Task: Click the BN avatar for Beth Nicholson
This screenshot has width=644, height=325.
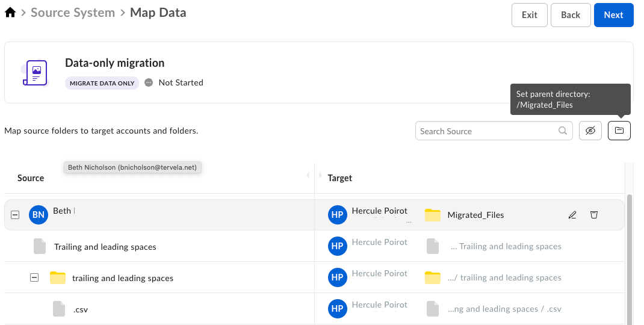Action: click(x=39, y=215)
